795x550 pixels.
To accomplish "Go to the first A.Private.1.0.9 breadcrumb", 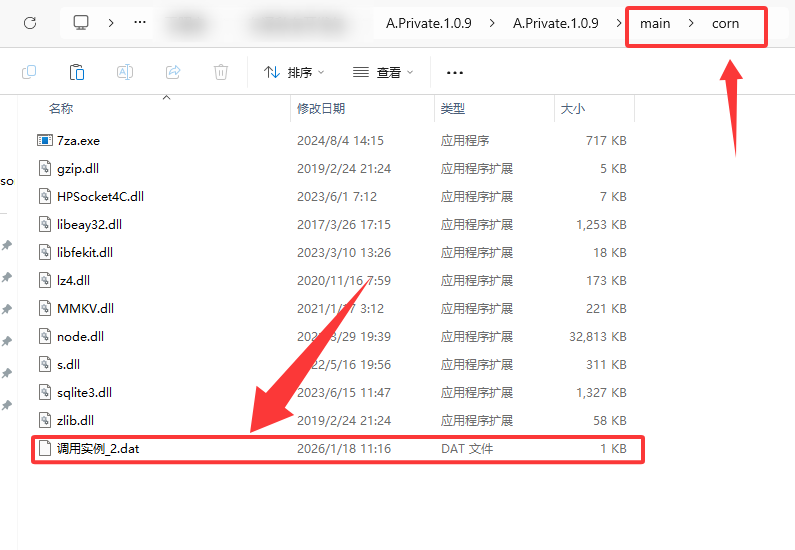I will tap(428, 23).
